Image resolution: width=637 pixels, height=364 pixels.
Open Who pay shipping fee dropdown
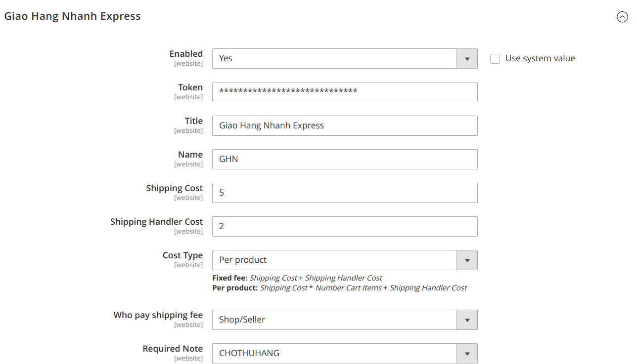point(345,320)
